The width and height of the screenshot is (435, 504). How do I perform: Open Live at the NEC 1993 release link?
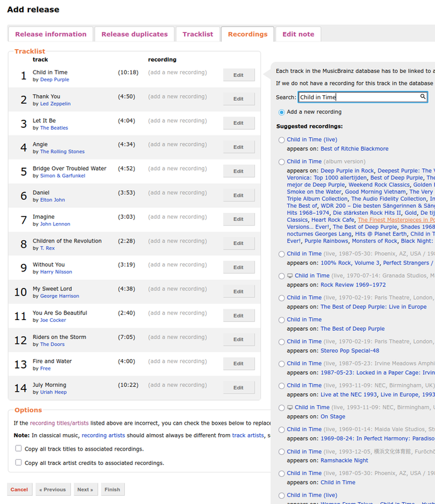(349, 394)
